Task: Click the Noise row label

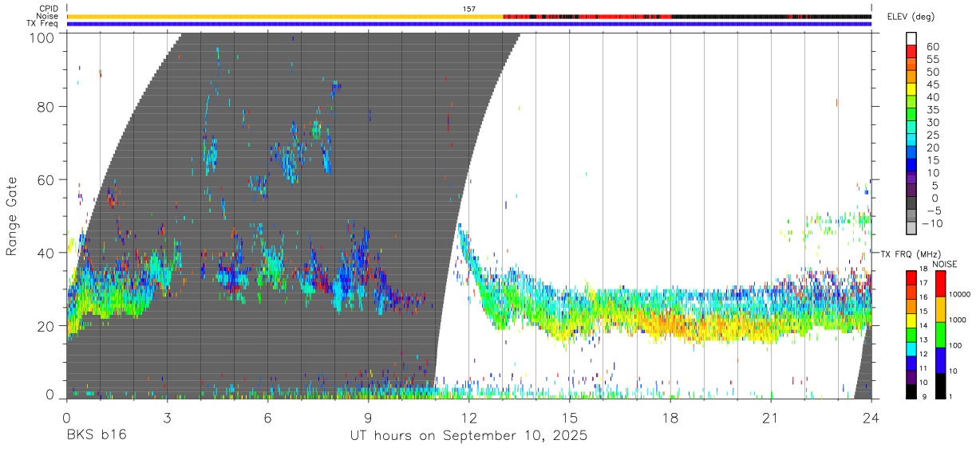Action: click(x=48, y=16)
